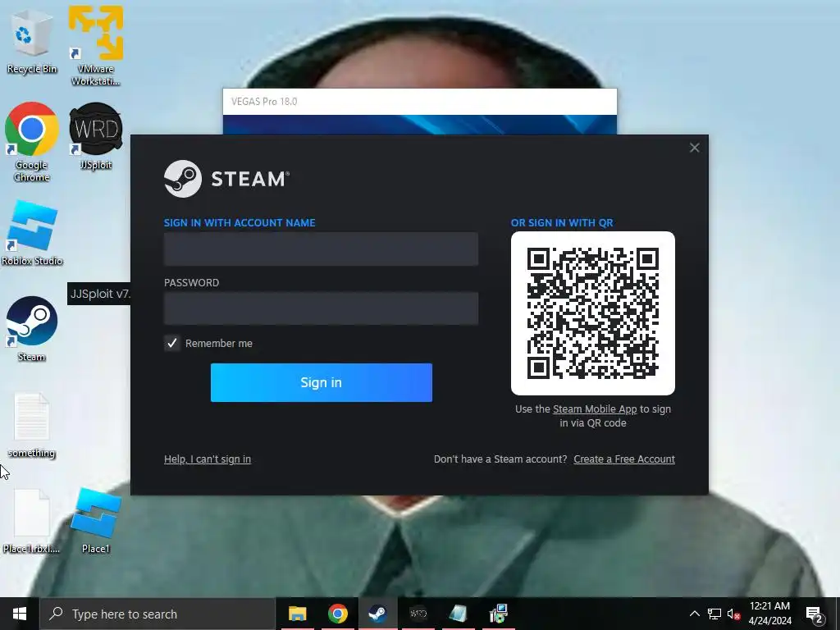
Task: Select the Roblox Studio desktop shortcut
Action: click(x=32, y=233)
